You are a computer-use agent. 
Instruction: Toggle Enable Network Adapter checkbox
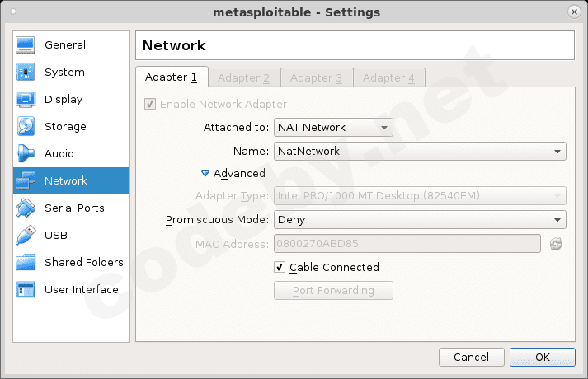click(150, 105)
